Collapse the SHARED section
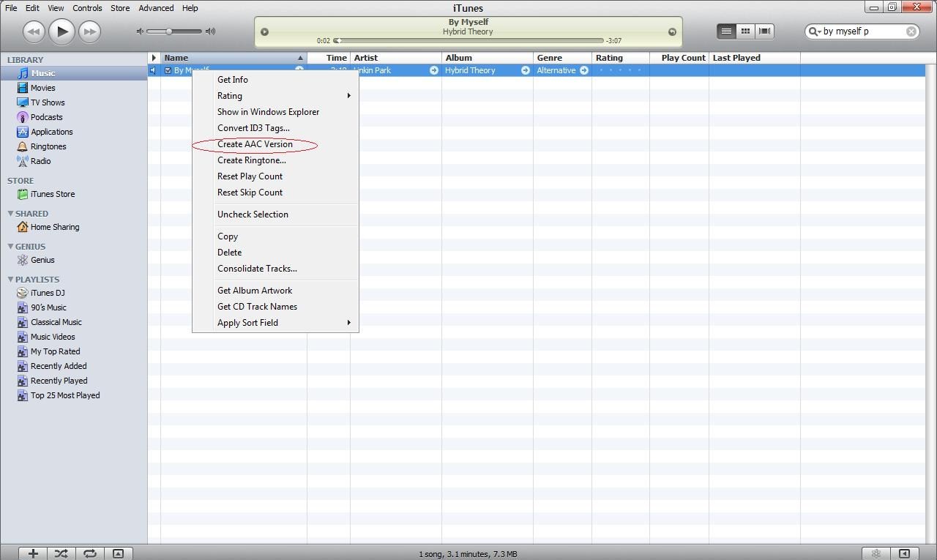937x560 pixels. pyautogui.click(x=10, y=213)
